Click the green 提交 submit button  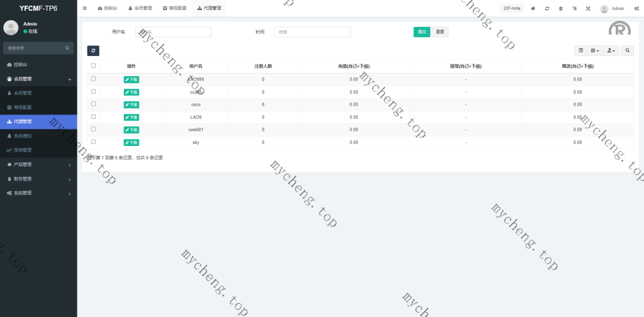tap(421, 32)
